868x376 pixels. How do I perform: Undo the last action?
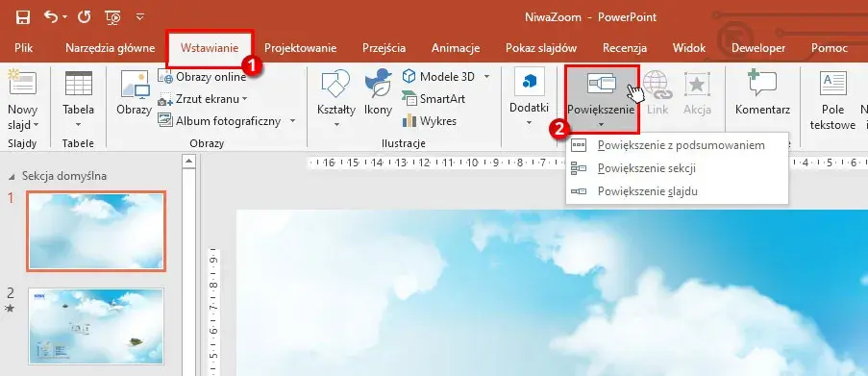point(50,17)
